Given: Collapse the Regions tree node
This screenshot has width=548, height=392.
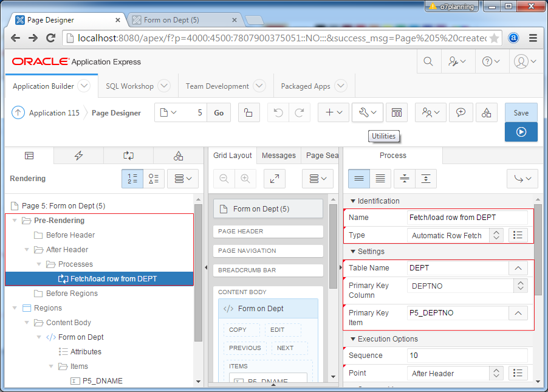Looking at the screenshot, I should point(15,308).
